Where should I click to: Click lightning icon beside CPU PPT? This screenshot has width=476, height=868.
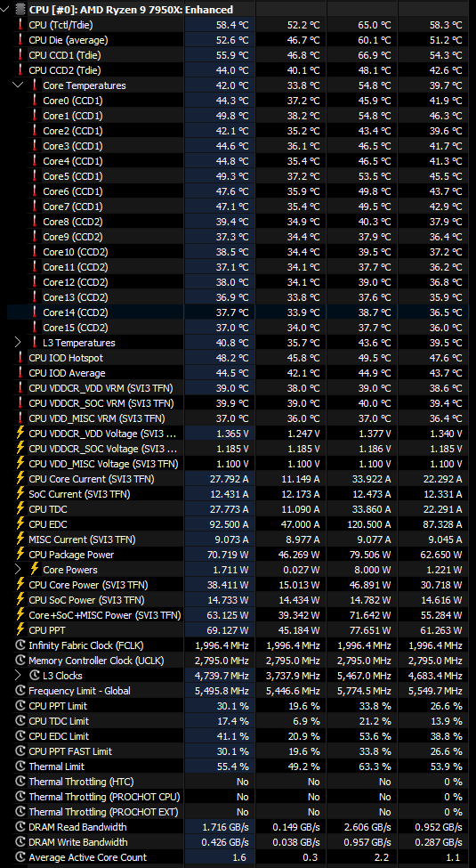pos(20,630)
